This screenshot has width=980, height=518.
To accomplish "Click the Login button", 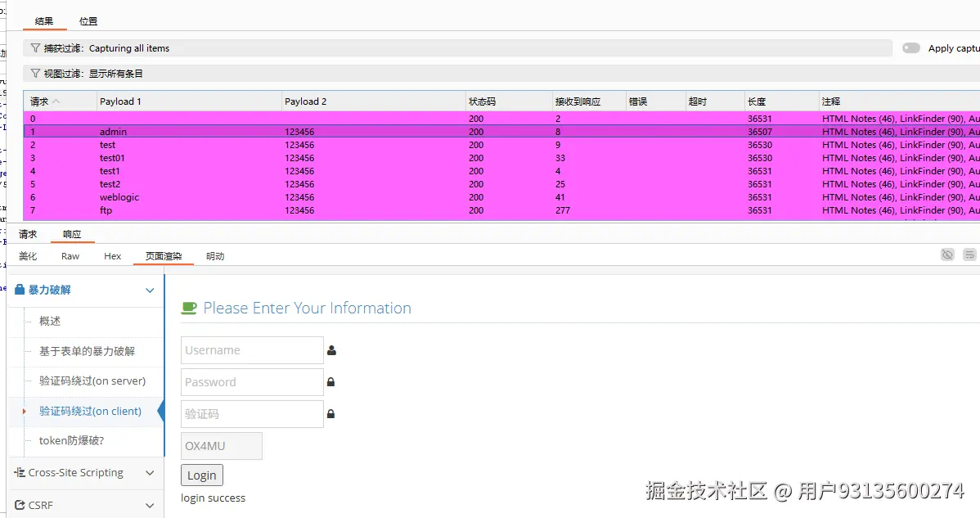I will 202,475.
